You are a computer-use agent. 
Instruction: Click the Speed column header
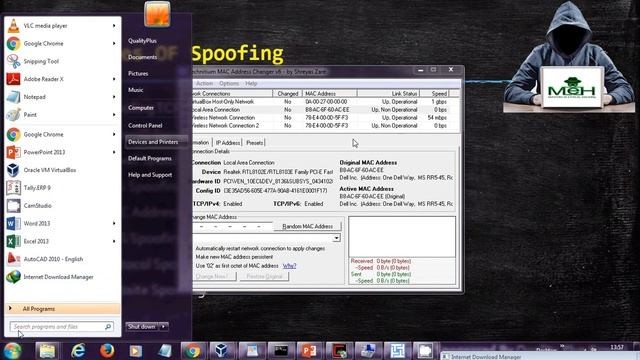435,93
